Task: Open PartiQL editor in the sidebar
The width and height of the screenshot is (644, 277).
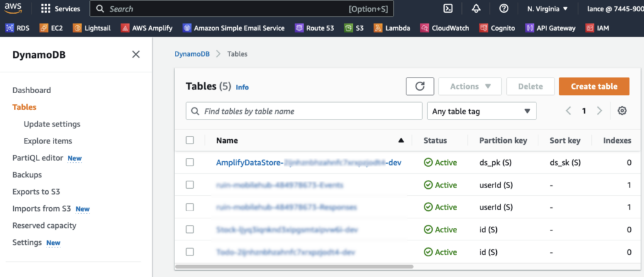Action: (38, 158)
